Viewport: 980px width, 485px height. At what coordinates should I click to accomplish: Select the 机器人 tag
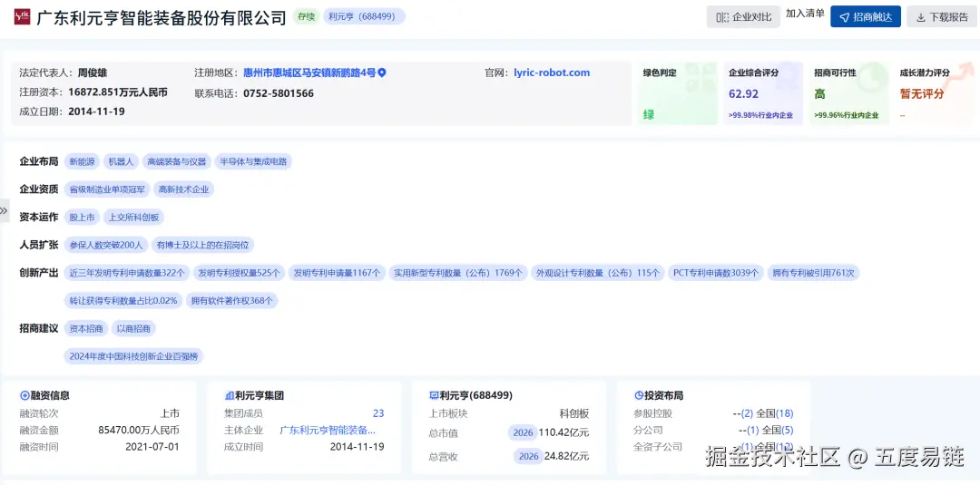(x=121, y=161)
